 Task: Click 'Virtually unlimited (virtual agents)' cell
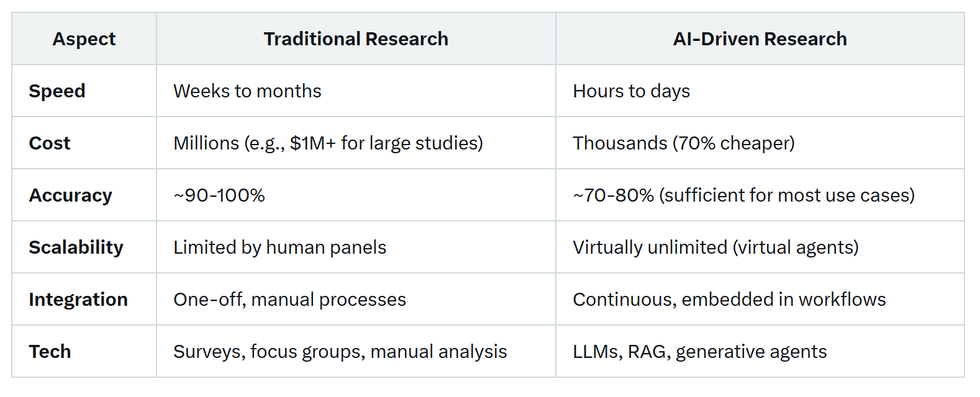click(715, 248)
